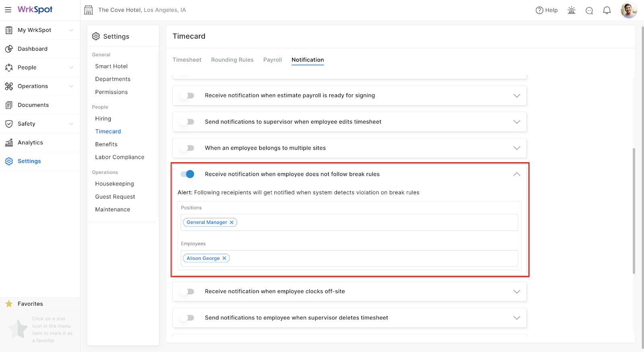Click the Employees input field
The height and width of the screenshot is (352, 644).
tap(370, 259)
